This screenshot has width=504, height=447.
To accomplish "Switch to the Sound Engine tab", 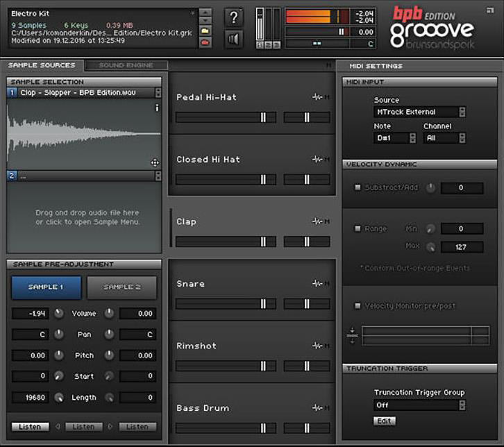I will (126, 65).
